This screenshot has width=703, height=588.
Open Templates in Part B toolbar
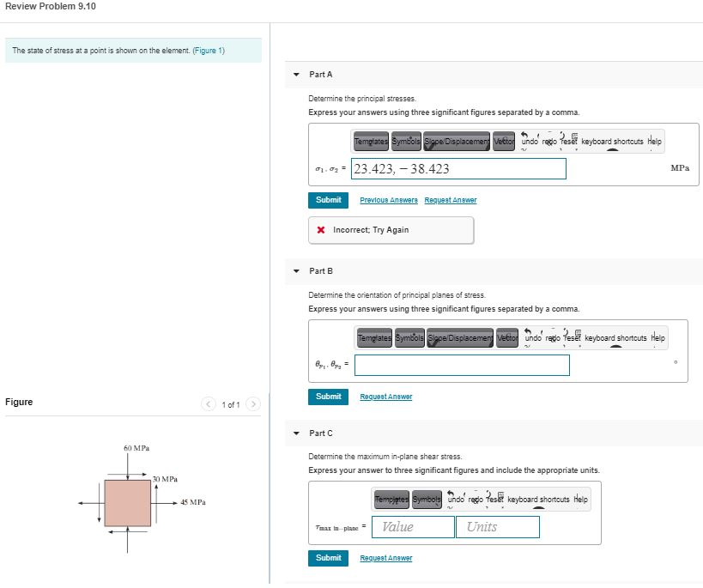point(374,337)
